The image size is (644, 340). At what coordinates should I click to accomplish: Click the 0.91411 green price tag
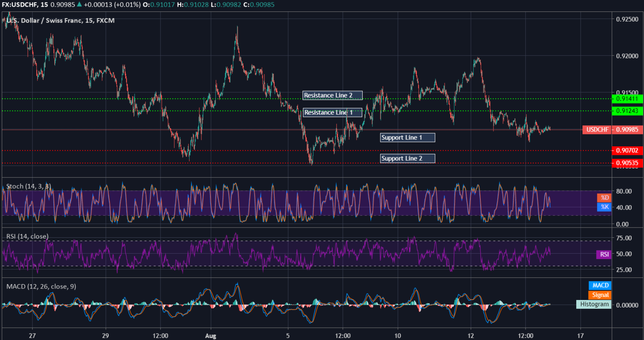coord(627,99)
